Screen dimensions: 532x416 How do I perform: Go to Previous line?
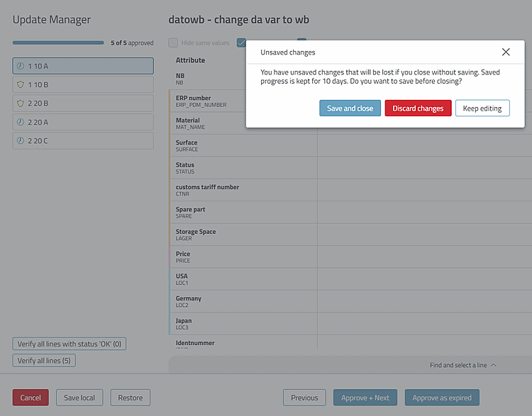[304, 398]
